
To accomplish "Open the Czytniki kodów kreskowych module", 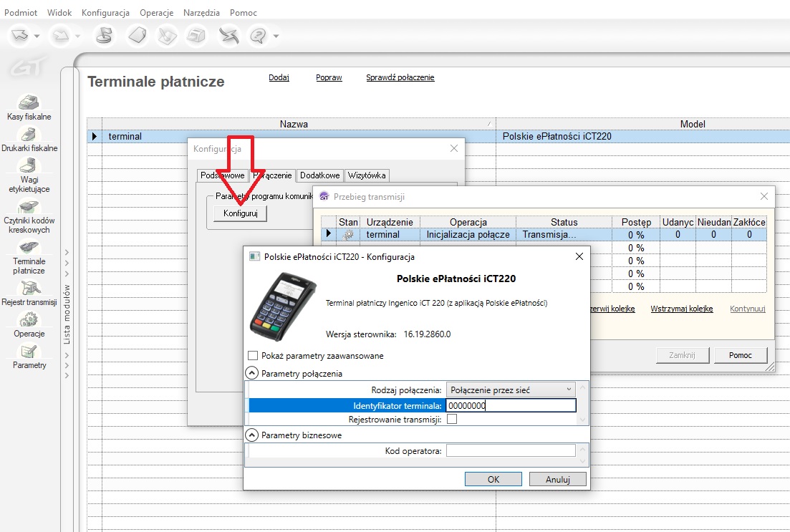I will (29, 217).
